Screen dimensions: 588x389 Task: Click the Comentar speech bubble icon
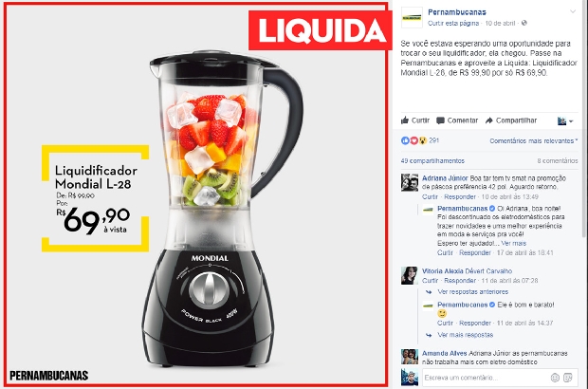point(440,120)
